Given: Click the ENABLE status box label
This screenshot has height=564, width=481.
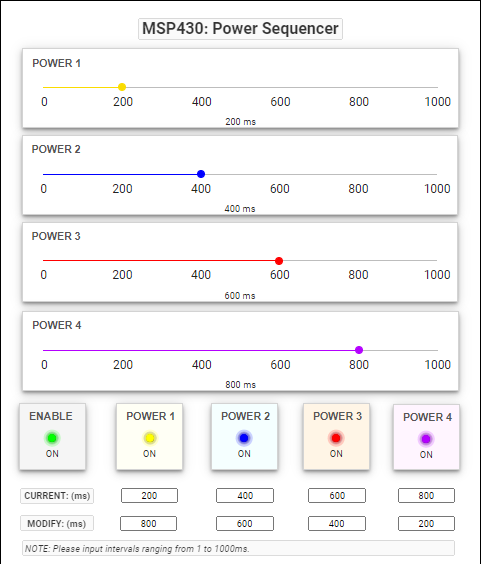Looking at the screenshot, I should coord(51,416).
